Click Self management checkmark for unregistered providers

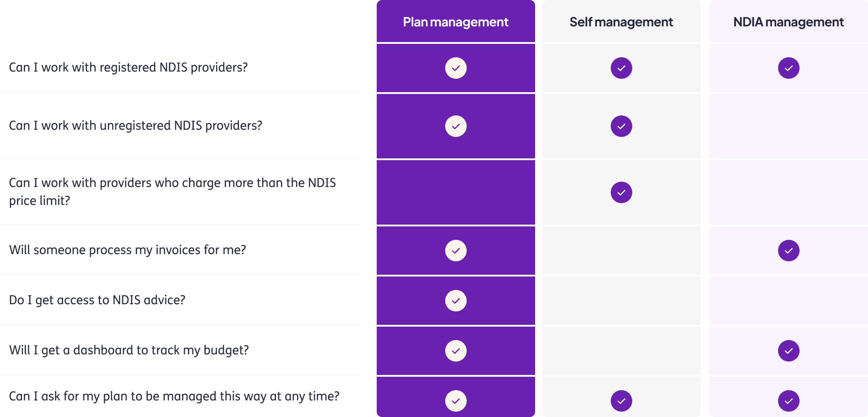[x=621, y=126]
